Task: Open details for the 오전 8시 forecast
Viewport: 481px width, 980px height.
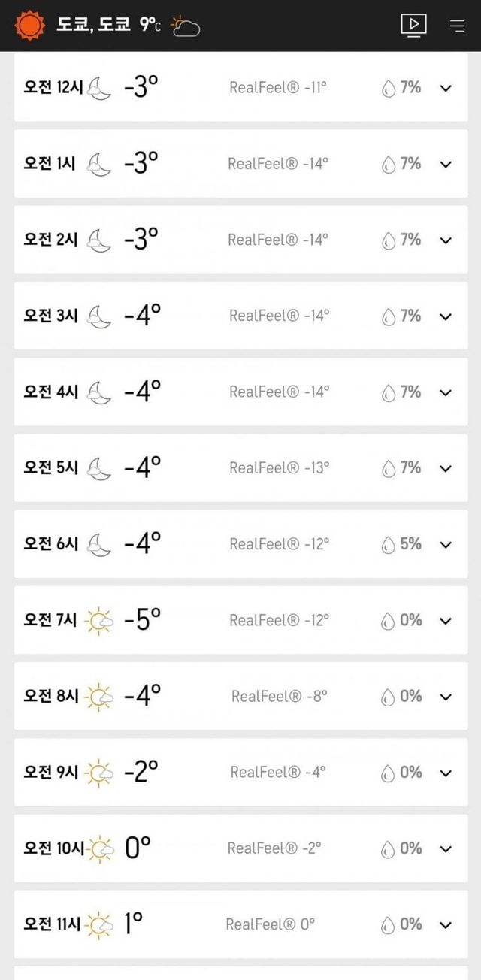Action: (444, 696)
